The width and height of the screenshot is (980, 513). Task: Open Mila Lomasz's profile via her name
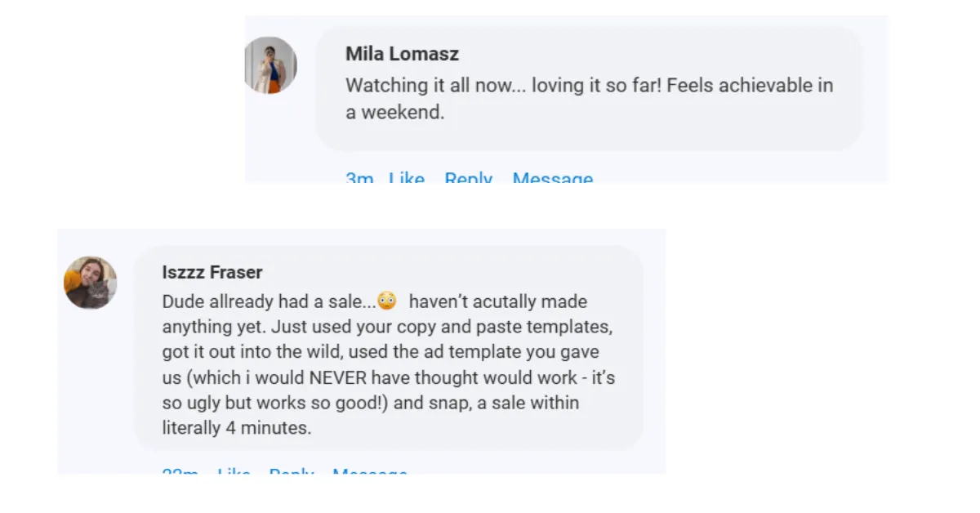[x=402, y=54]
